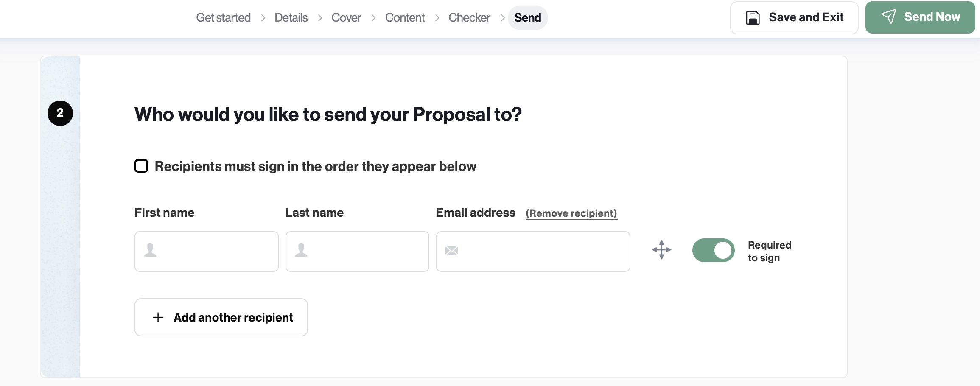Image resolution: width=980 pixels, height=386 pixels.
Task: Disable the Required to sign toggle
Action: tap(713, 250)
